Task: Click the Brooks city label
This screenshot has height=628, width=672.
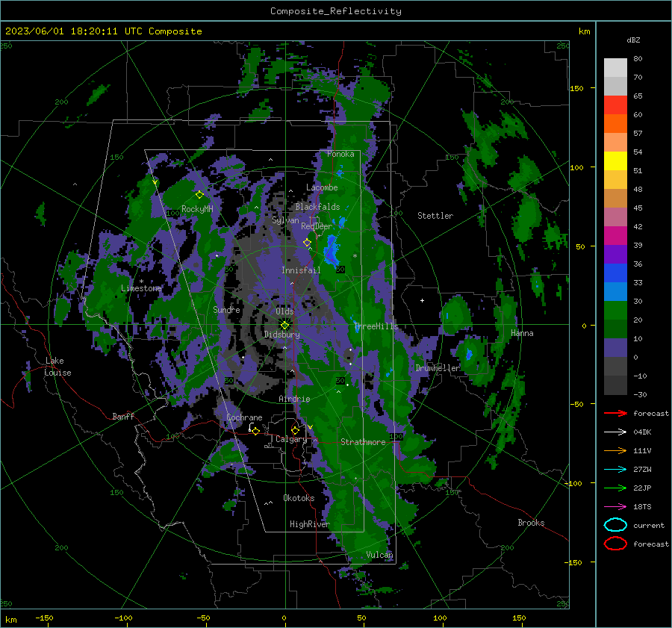Action: coord(531,523)
